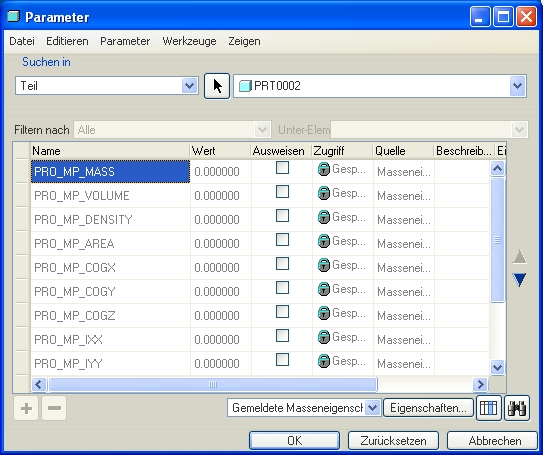Click the arrow selection pointer button
This screenshot has height=455, width=543.
click(217, 86)
